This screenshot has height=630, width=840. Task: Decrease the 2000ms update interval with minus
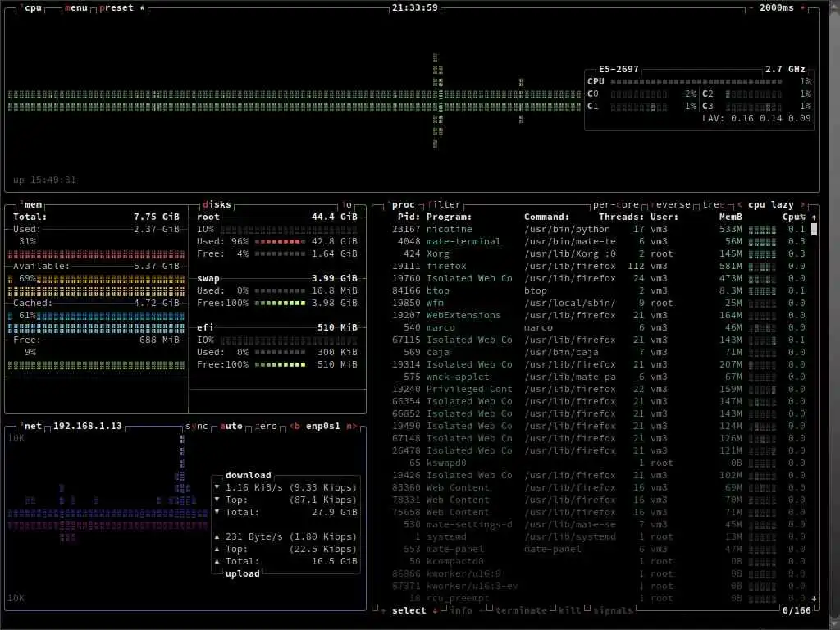[x=751, y=8]
